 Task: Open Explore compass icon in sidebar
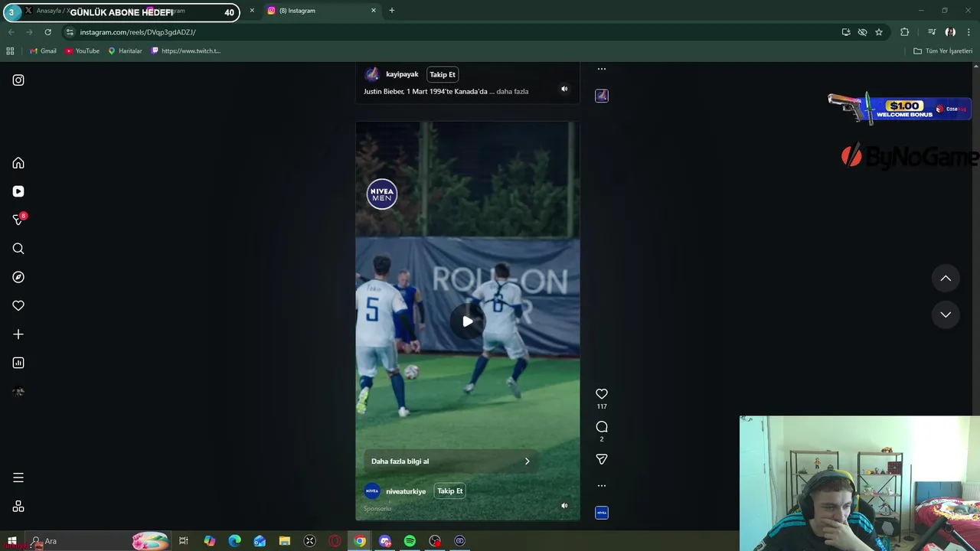[18, 277]
